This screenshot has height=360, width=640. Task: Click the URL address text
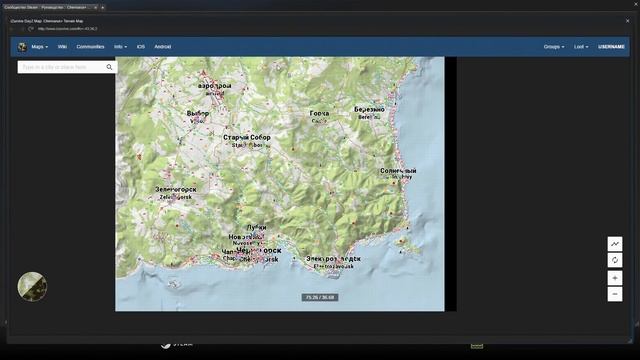[x=67, y=29]
